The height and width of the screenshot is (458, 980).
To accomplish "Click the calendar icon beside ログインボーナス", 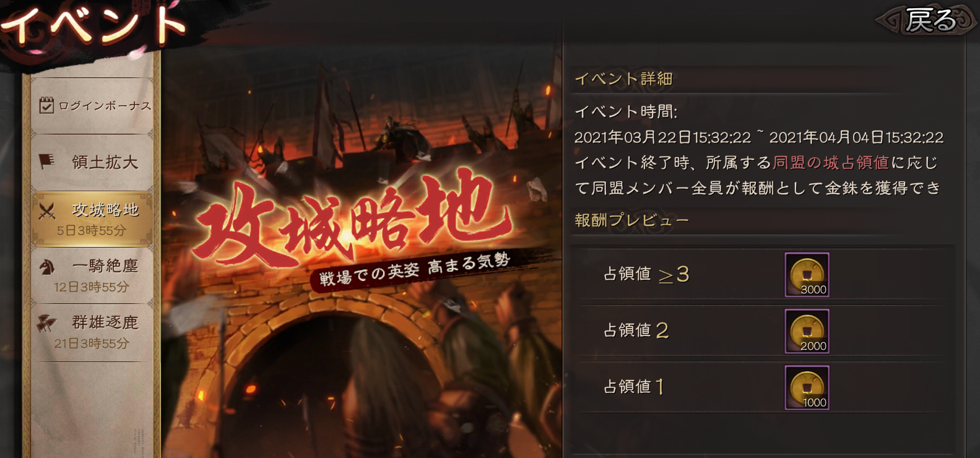I will click(x=46, y=105).
